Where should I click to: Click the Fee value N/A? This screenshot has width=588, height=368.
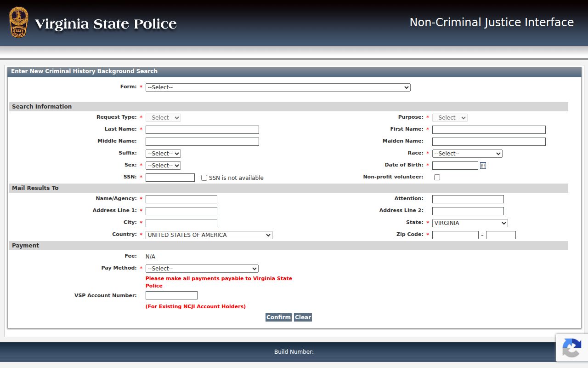[x=151, y=257]
